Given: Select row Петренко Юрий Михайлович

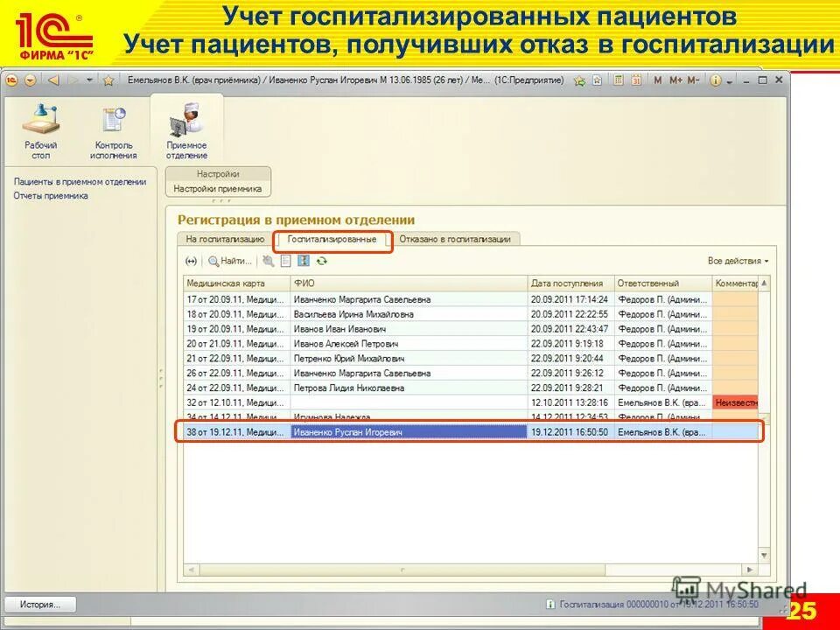Looking at the screenshot, I should tap(471, 359).
